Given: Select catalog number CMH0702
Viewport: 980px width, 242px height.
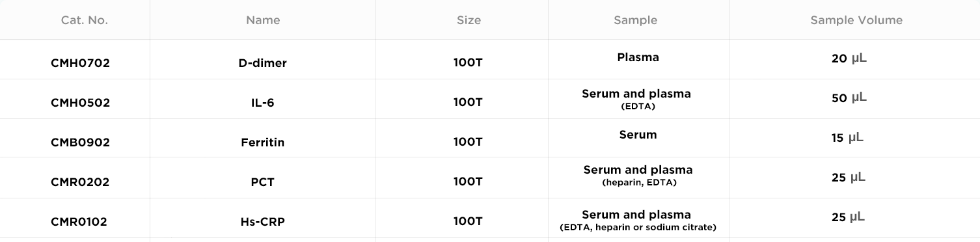Looking at the screenshot, I should pos(80,63).
